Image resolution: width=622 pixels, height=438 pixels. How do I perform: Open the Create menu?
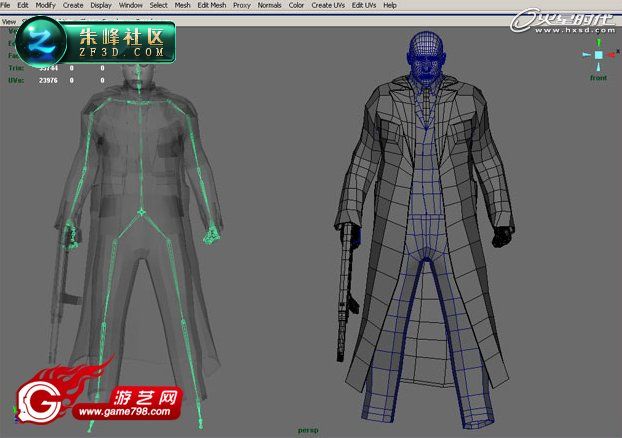click(x=73, y=5)
